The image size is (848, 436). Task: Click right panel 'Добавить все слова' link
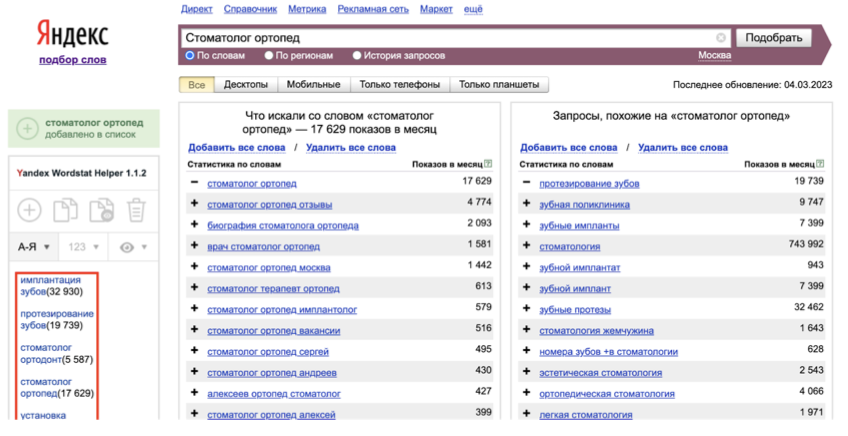pos(568,148)
